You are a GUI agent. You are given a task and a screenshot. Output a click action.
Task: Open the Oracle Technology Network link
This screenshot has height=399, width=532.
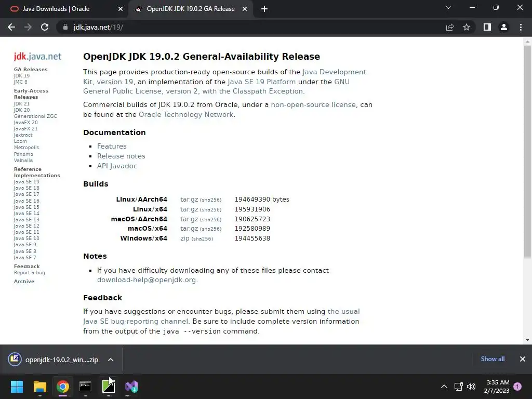(186, 114)
